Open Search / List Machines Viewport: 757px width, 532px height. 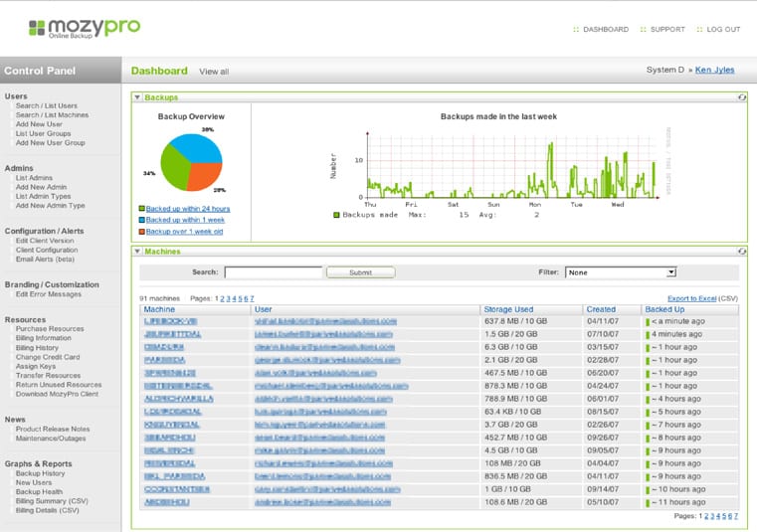tap(52, 115)
